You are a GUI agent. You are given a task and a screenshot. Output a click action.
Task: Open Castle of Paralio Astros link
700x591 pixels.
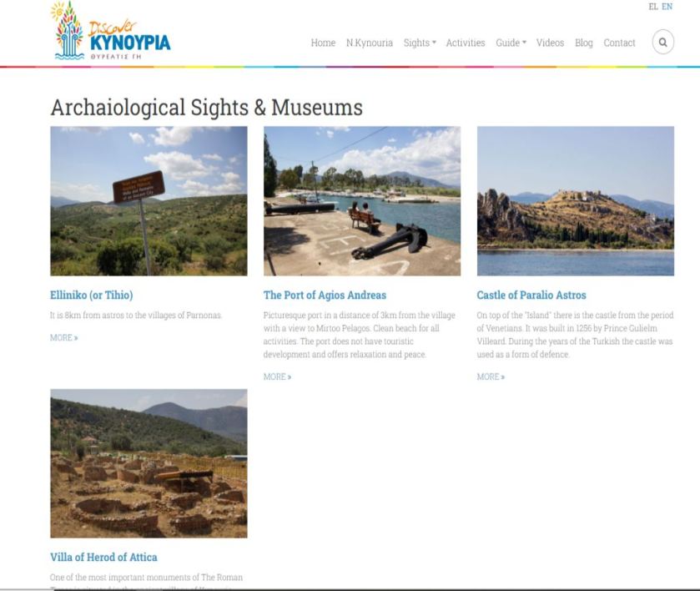tap(531, 295)
